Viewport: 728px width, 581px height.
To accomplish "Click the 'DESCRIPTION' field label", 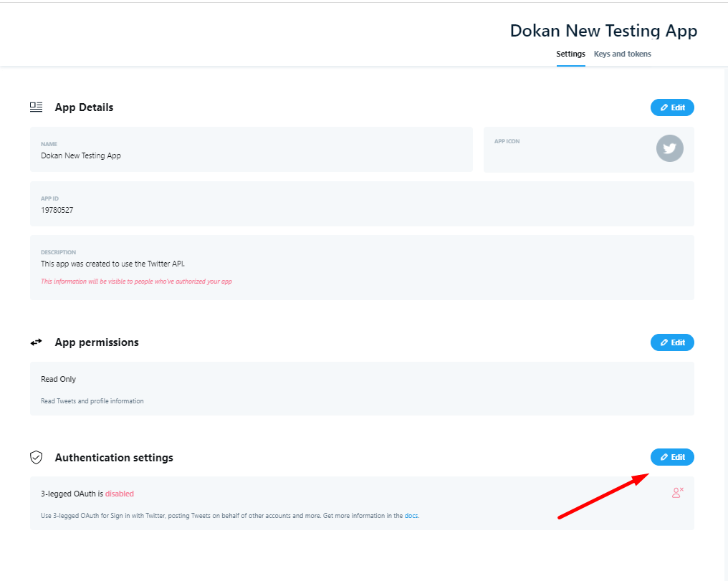I will tap(59, 252).
